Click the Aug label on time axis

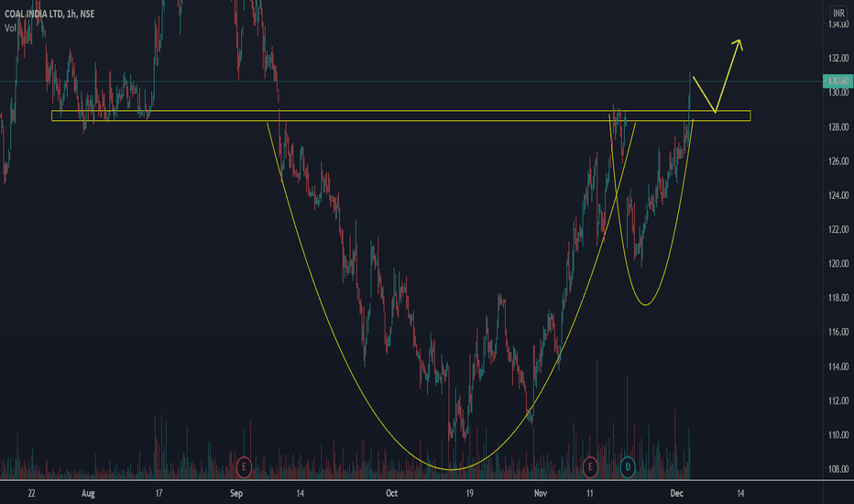(88, 494)
